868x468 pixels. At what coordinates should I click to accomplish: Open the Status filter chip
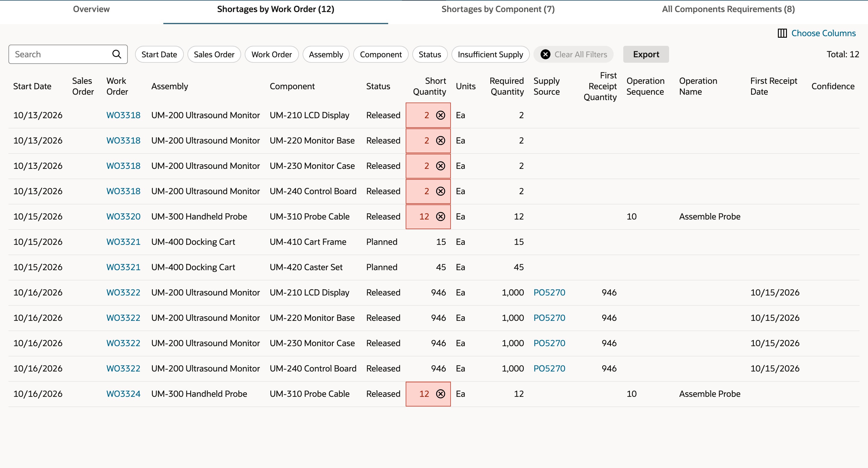[x=429, y=54]
